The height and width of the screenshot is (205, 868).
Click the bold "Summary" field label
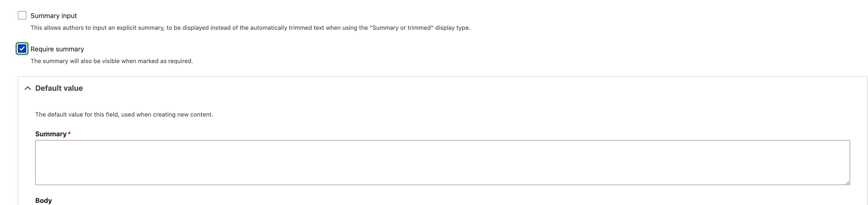pyautogui.click(x=51, y=134)
